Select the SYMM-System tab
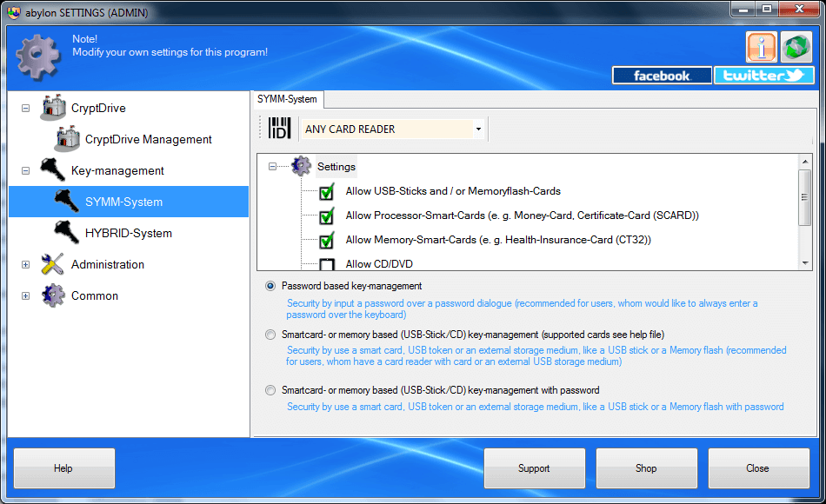Screen dimensions: 826x504 (287, 99)
